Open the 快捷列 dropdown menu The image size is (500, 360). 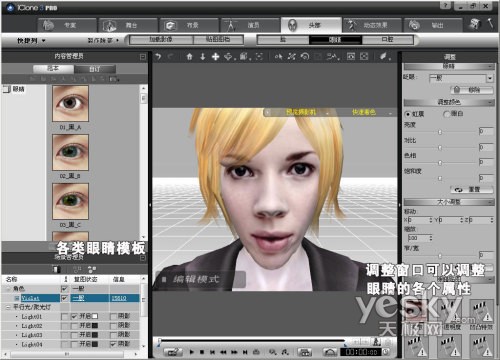point(31,41)
